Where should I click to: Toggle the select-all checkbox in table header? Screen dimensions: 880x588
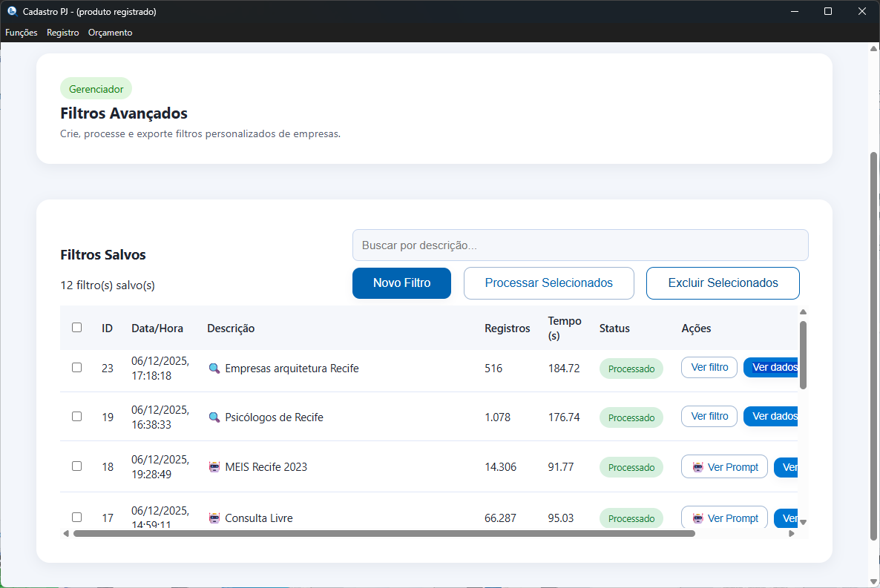pos(77,328)
